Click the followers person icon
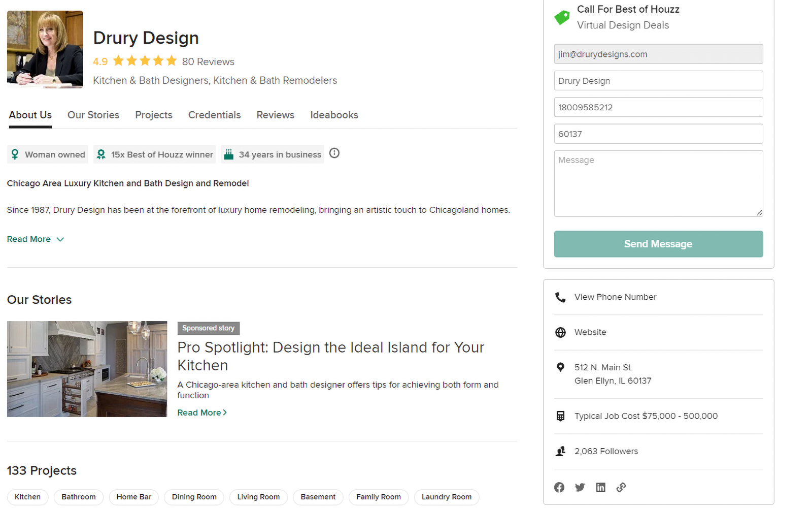The width and height of the screenshot is (812, 508). (560, 451)
